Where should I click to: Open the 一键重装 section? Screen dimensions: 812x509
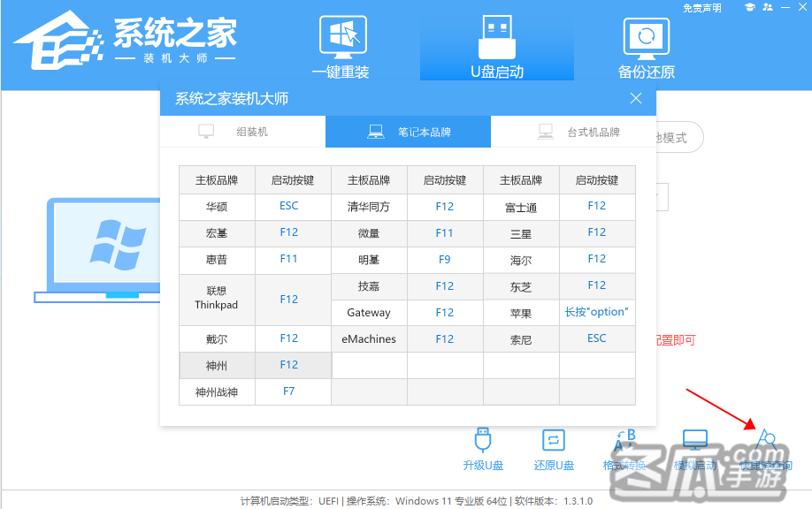tap(341, 47)
